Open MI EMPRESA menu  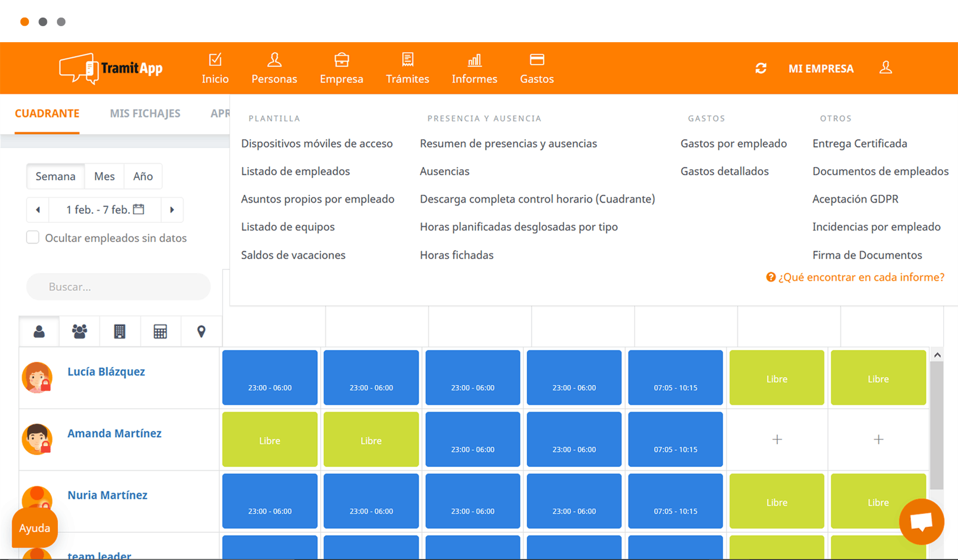[821, 69]
